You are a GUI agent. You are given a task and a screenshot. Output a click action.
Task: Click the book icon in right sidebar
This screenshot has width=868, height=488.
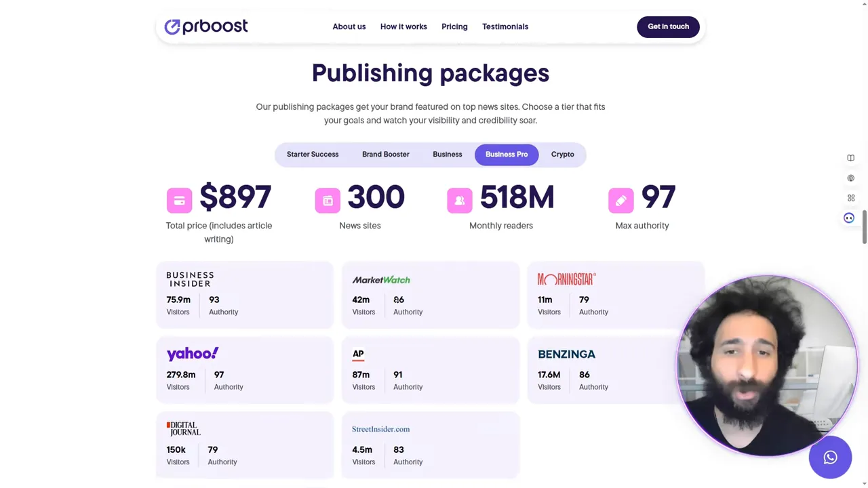tap(850, 158)
